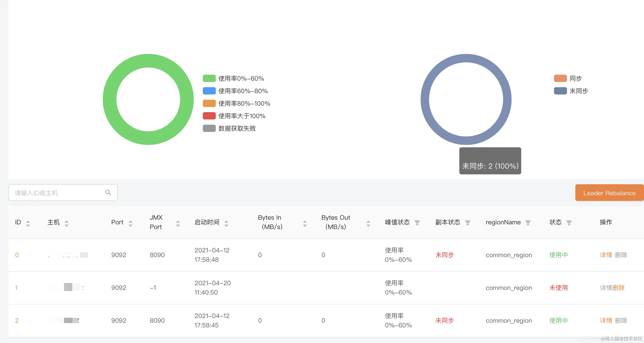Sort by JMX Port column

(x=178, y=223)
